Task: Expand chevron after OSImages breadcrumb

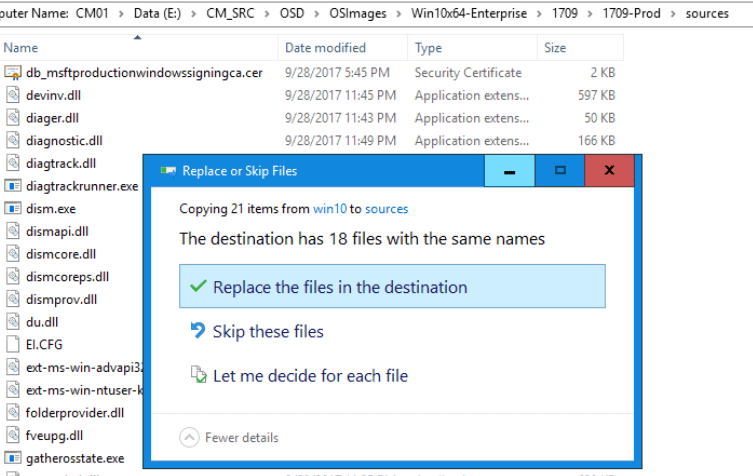Action: 399,14
